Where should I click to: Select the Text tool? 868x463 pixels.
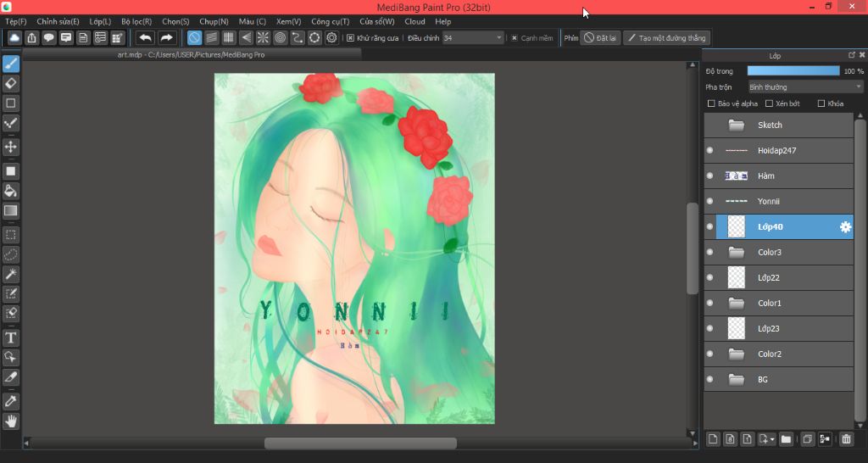(x=10, y=337)
